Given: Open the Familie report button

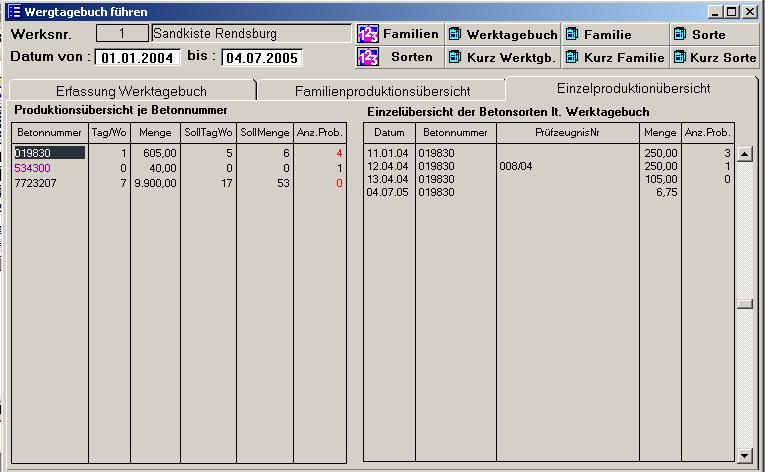Looking at the screenshot, I should (x=612, y=34).
